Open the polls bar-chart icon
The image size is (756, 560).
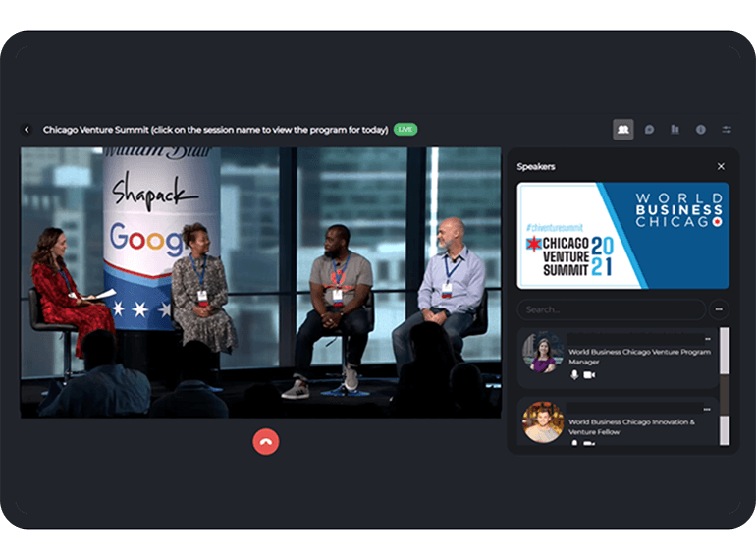point(675,130)
